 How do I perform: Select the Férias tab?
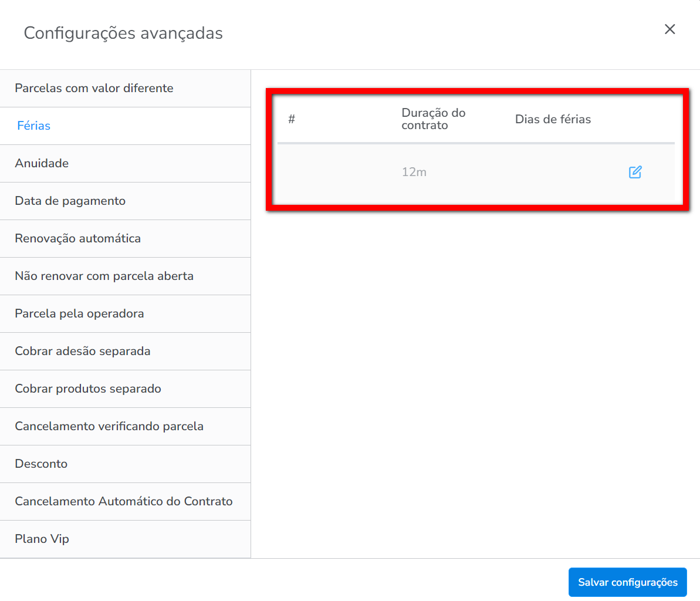[34, 126]
